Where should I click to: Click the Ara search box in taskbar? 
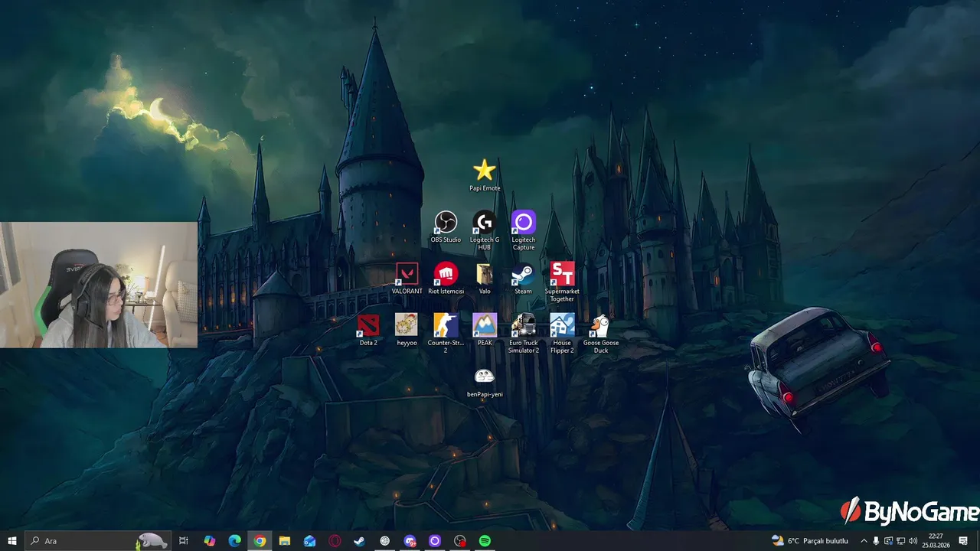[x=97, y=541]
